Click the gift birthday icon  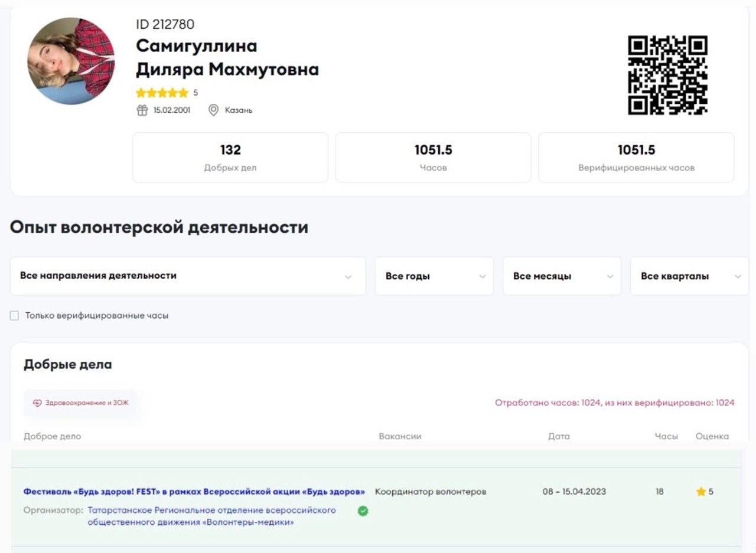(x=142, y=110)
